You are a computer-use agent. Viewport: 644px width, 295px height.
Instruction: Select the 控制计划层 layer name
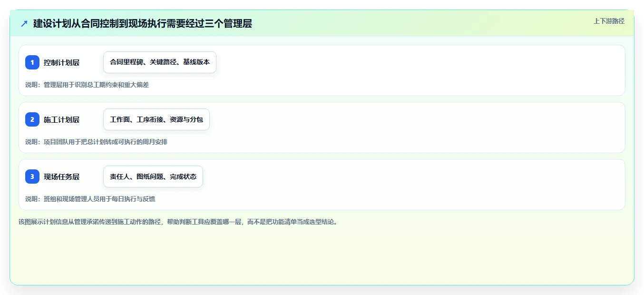click(61, 62)
